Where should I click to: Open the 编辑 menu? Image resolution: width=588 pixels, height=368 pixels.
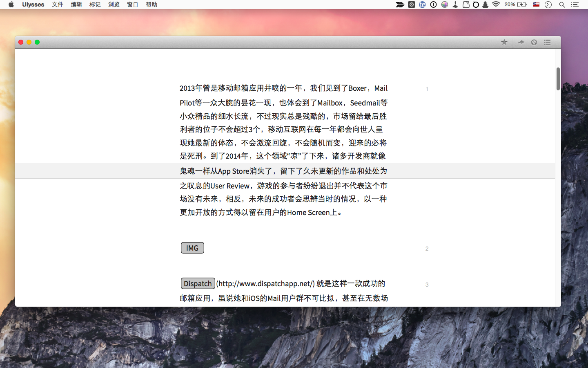coord(76,4)
